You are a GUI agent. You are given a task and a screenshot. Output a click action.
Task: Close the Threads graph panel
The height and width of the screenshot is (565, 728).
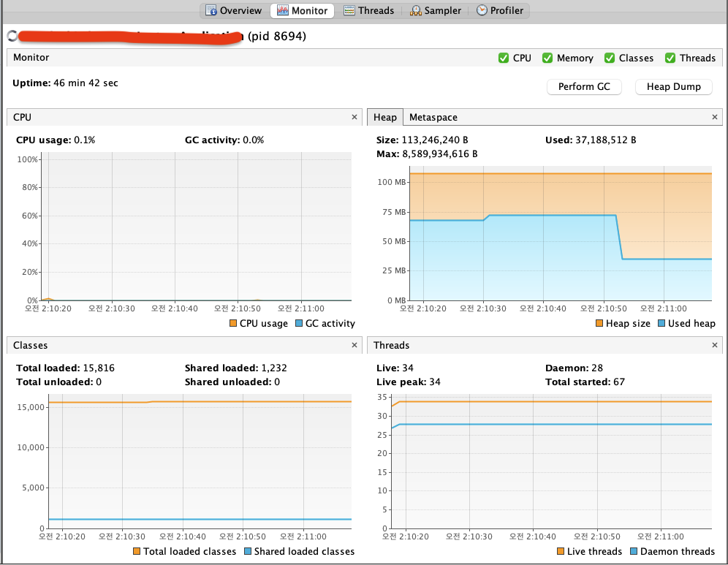715,345
